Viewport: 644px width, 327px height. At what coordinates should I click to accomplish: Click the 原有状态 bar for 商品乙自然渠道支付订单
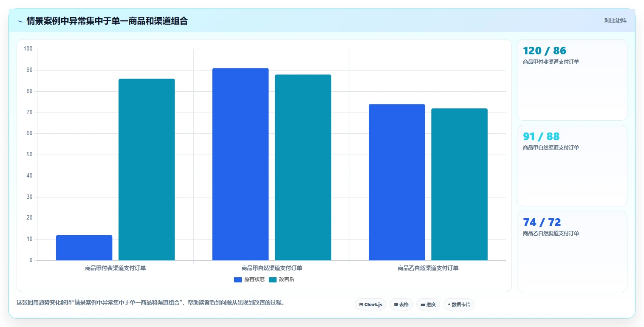click(397, 182)
